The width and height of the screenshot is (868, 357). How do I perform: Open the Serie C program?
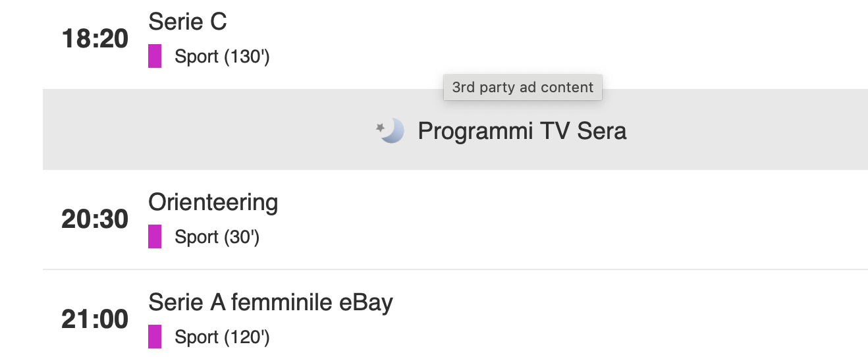[x=188, y=22]
